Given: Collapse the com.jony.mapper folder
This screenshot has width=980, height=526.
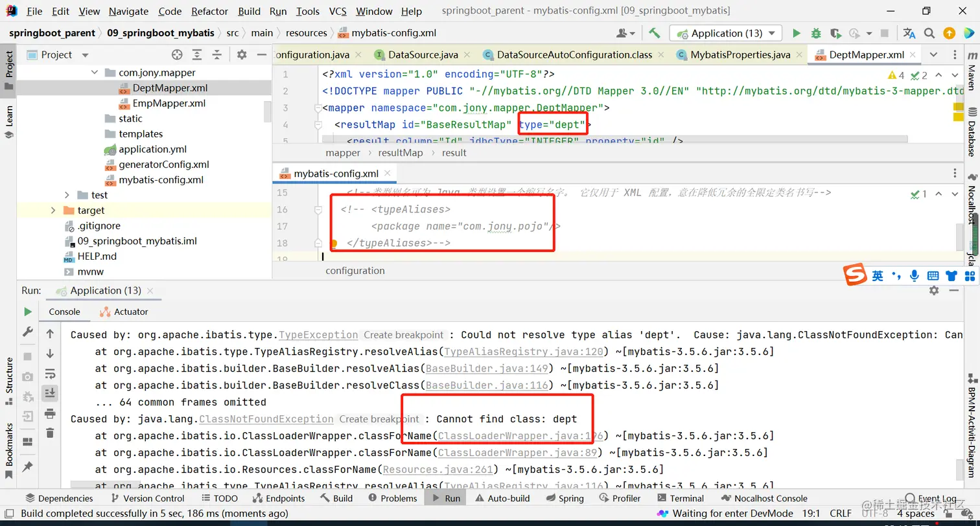Looking at the screenshot, I should [95, 73].
